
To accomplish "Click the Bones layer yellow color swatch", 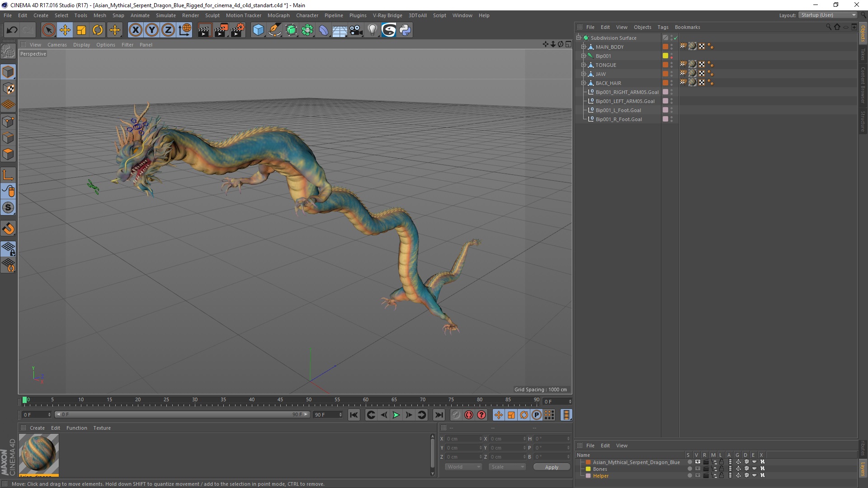I will [588, 469].
